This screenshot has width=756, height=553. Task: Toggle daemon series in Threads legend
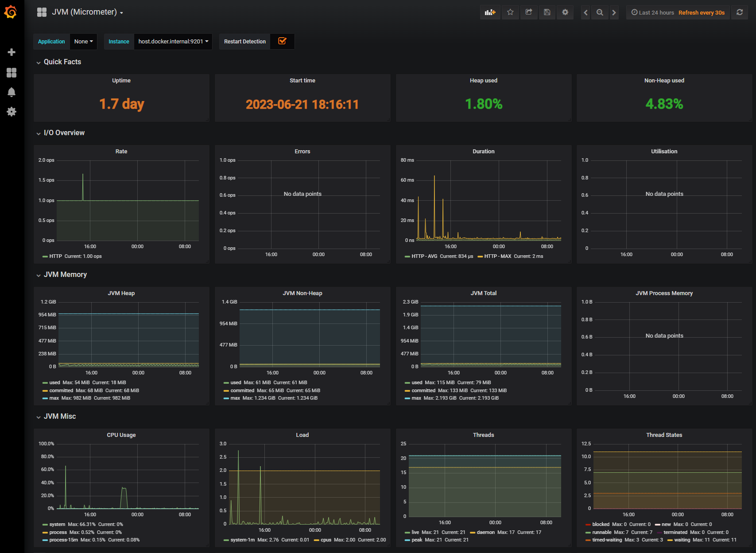click(x=486, y=532)
